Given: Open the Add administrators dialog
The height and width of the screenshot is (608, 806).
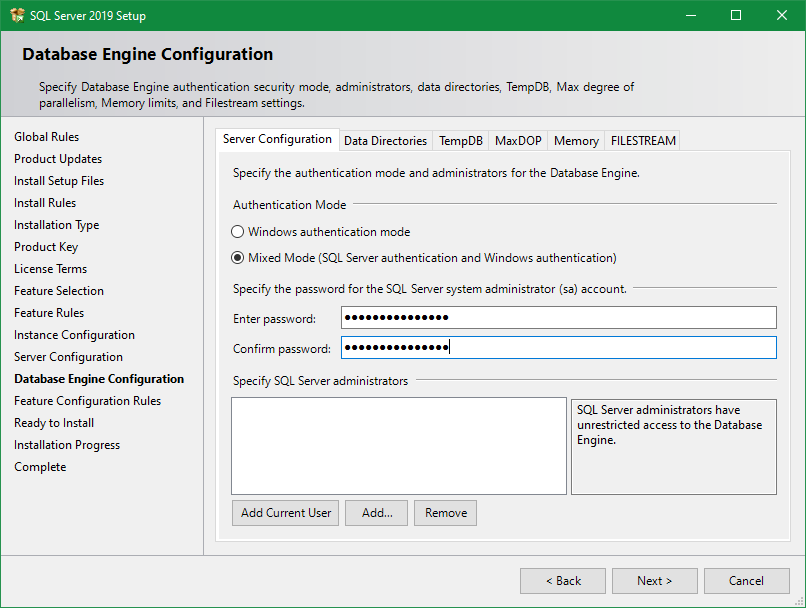Looking at the screenshot, I should coord(376,512).
